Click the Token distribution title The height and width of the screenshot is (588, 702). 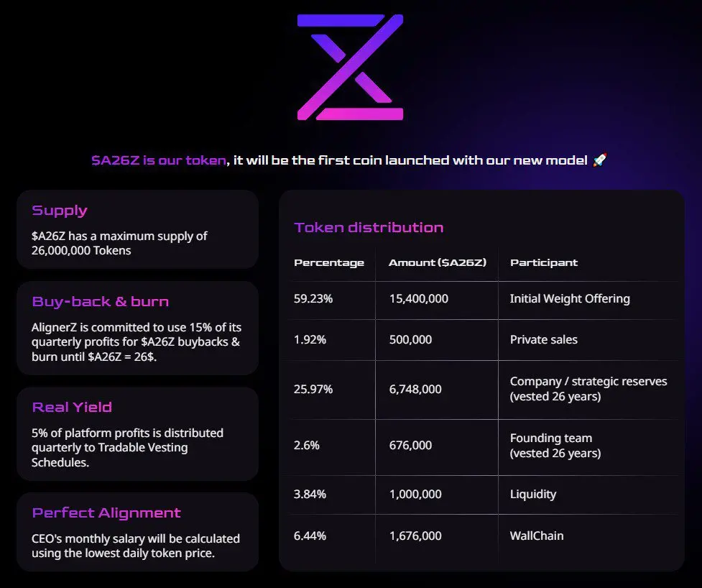[369, 228]
